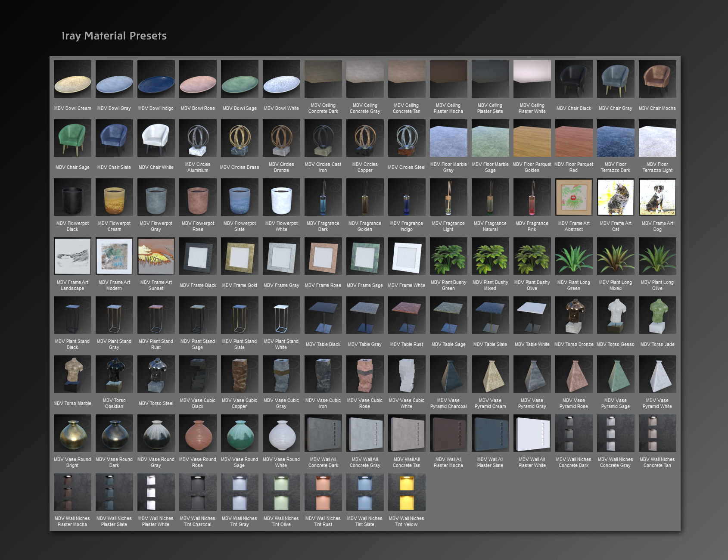Choose the MBV Circles Brass preset
Screen dimensions: 728x560
pyautogui.click(x=240, y=138)
